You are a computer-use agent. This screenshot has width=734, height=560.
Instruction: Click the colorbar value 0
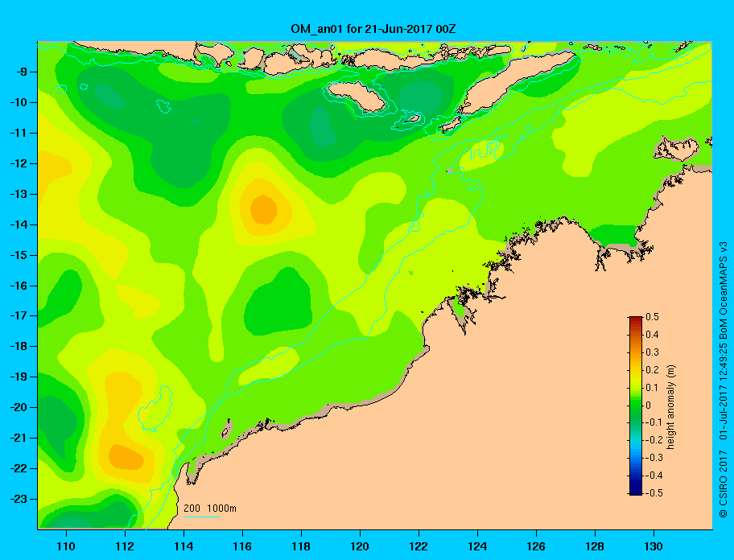click(649, 406)
